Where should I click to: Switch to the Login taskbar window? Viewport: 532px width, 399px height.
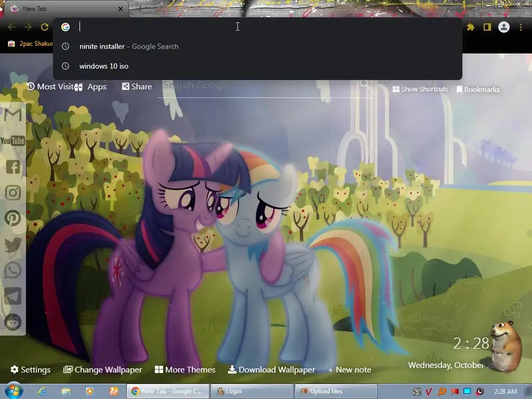pos(252,391)
